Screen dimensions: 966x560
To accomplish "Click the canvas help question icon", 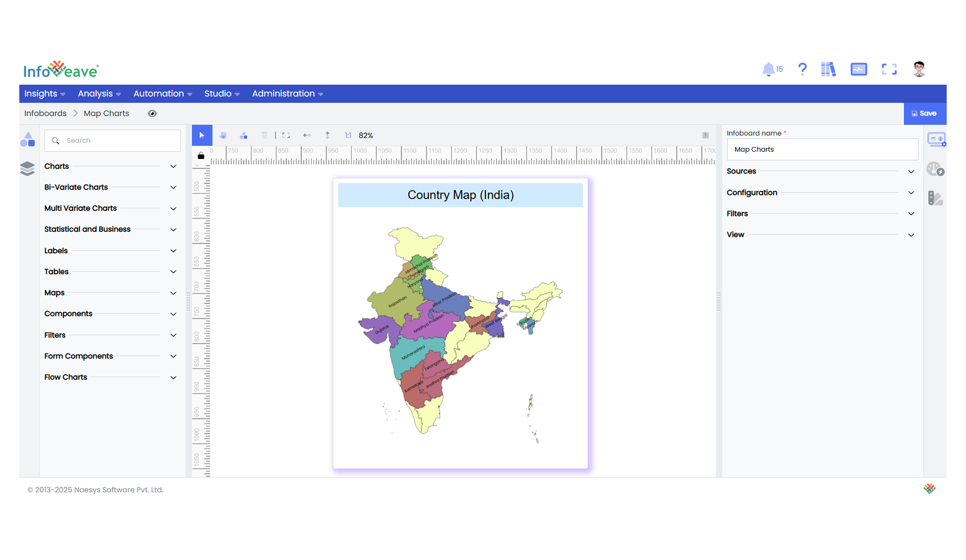I will pos(705,136).
